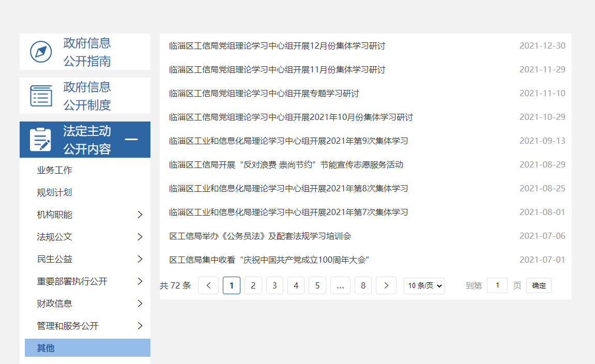Screen dimensions: 595x364
Task: Select the 规划计划 menu item
Action: (x=54, y=192)
